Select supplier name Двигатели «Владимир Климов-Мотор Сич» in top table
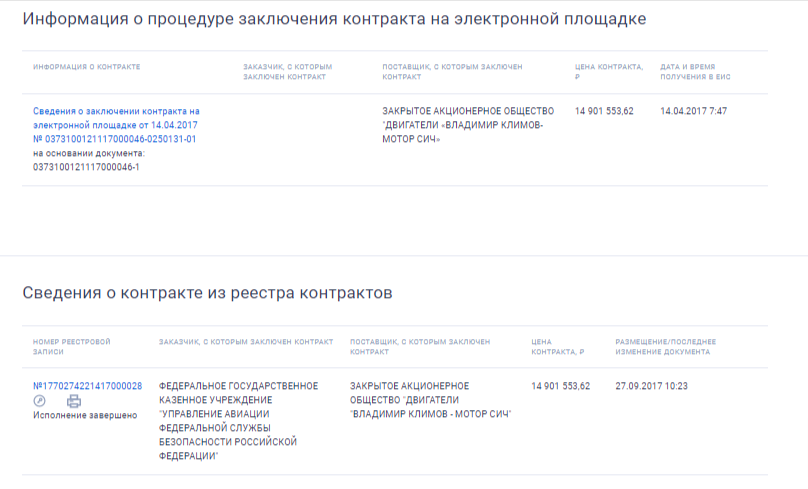This screenshot has height=489, width=808. click(462, 125)
